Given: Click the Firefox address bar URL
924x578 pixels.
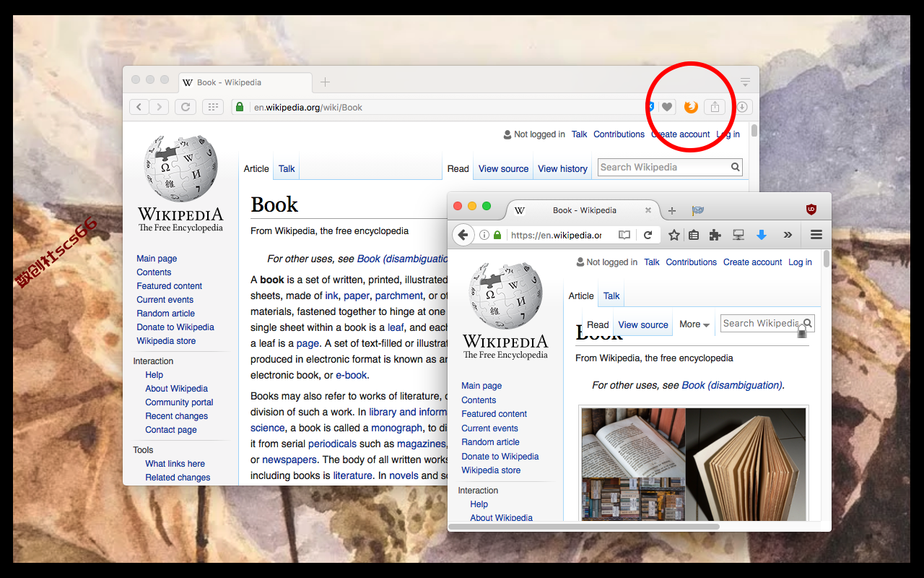Looking at the screenshot, I should pyautogui.click(x=556, y=236).
